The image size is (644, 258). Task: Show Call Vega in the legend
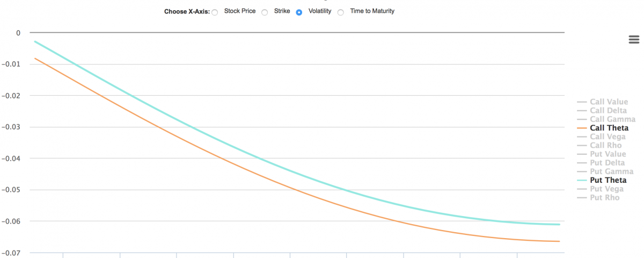click(608, 137)
